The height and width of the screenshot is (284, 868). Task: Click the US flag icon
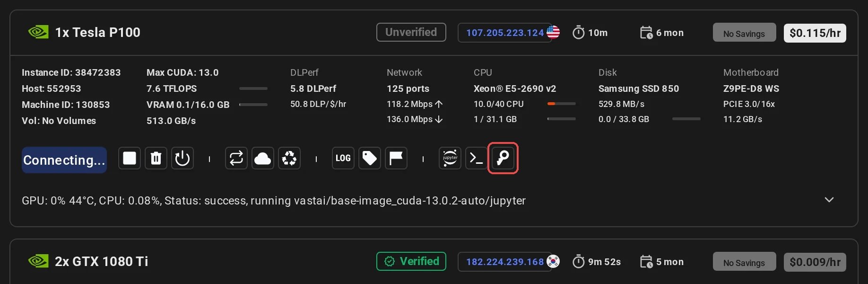[x=553, y=32]
